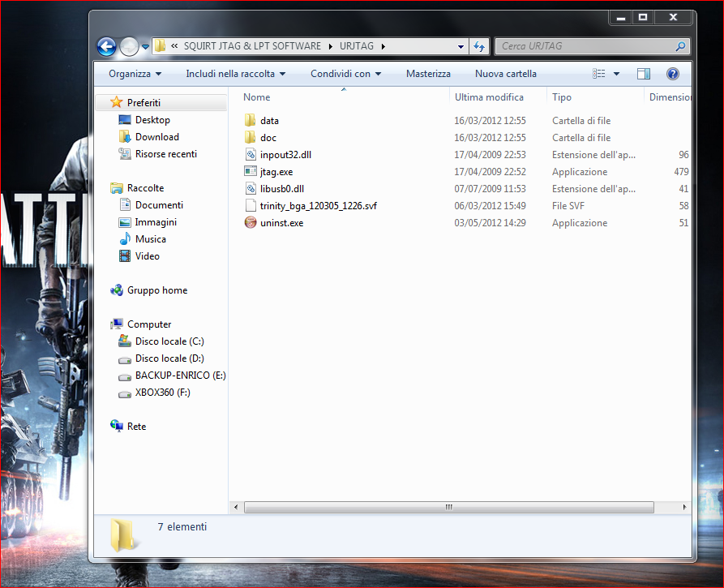Click the magnifier search icon
724x588 pixels.
680,46
